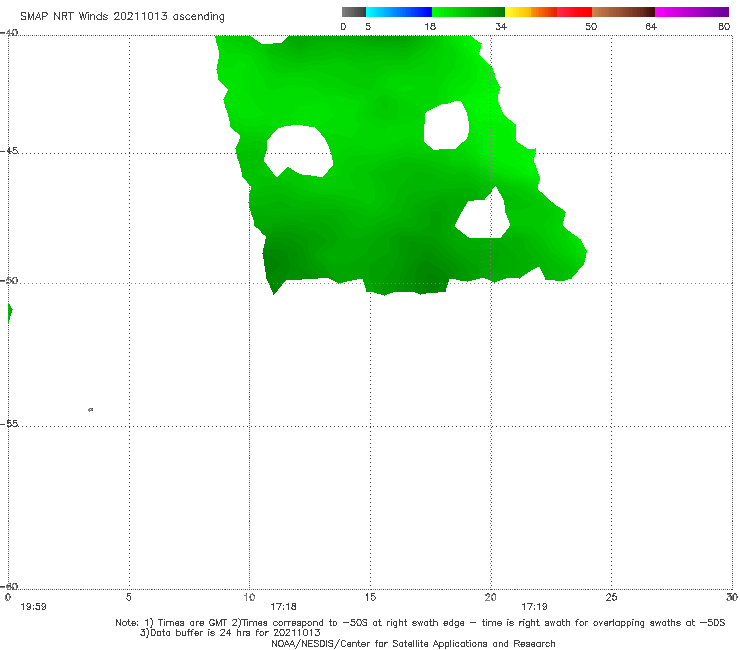
Task: Click the green sliver at the map's left edge
Action: pyautogui.click(x=10, y=313)
